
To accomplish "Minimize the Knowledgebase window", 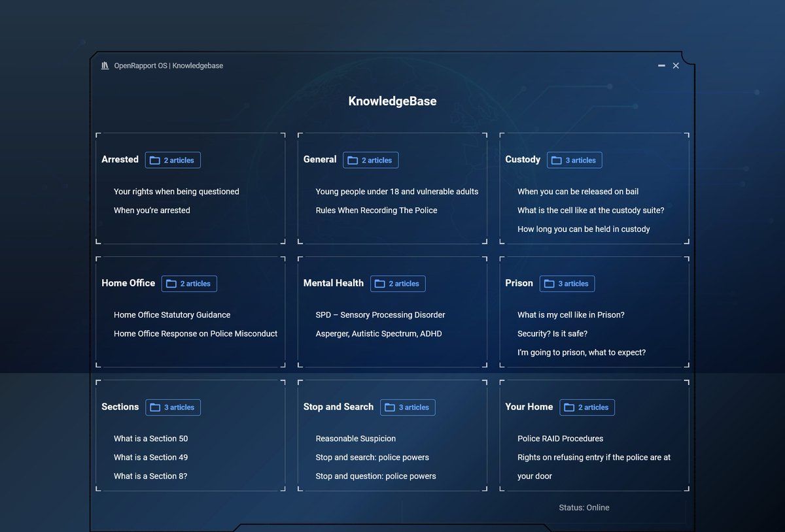I will coord(661,65).
